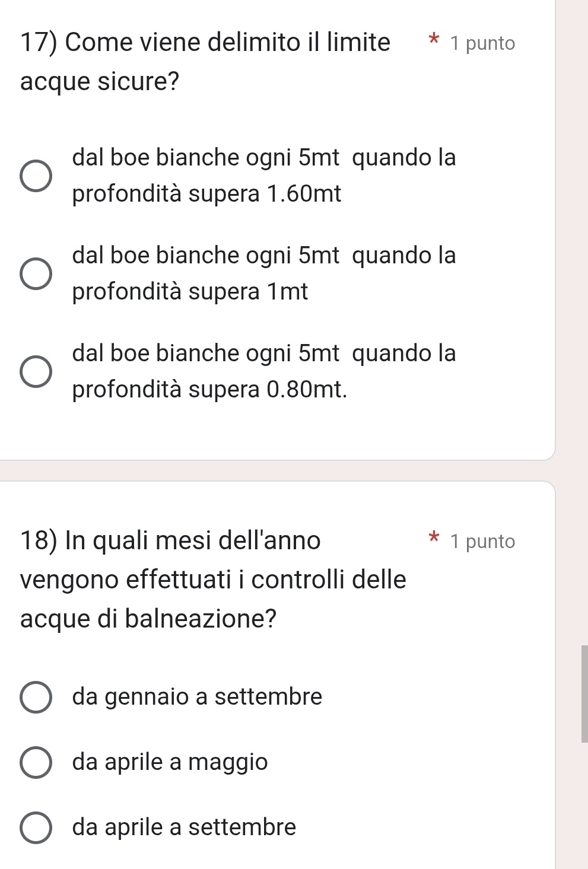Click the red required asterisk on question 18

434,540
